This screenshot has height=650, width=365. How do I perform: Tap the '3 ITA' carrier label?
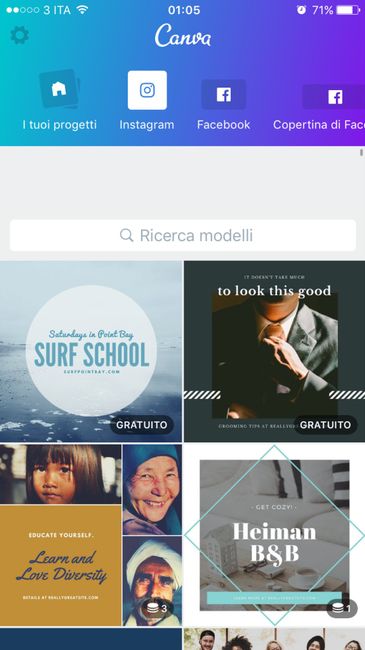pos(57,10)
